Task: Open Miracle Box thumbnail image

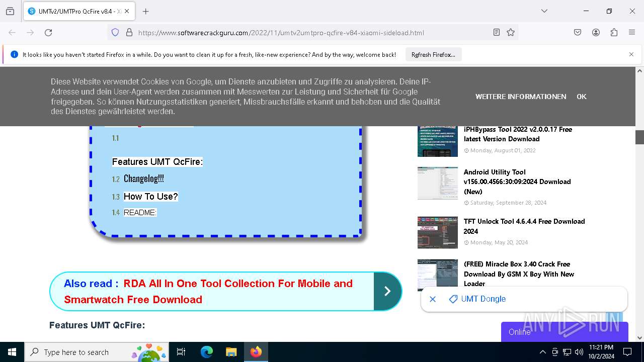Action: tap(438, 275)
